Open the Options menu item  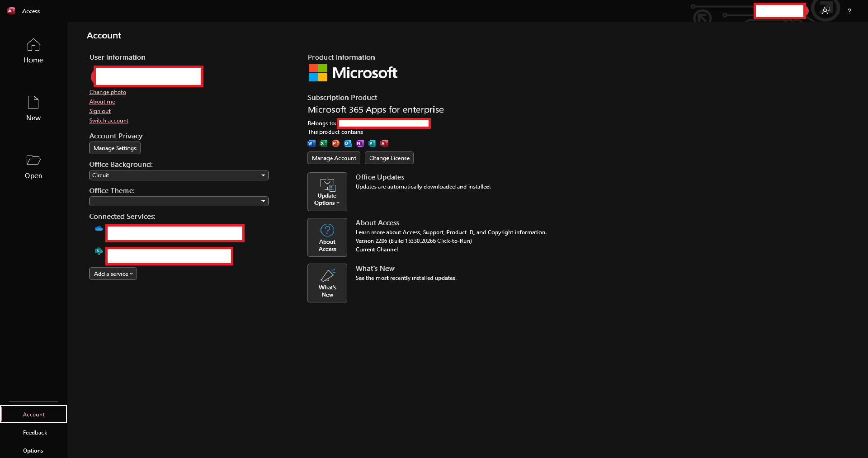[x=33, y=451]
